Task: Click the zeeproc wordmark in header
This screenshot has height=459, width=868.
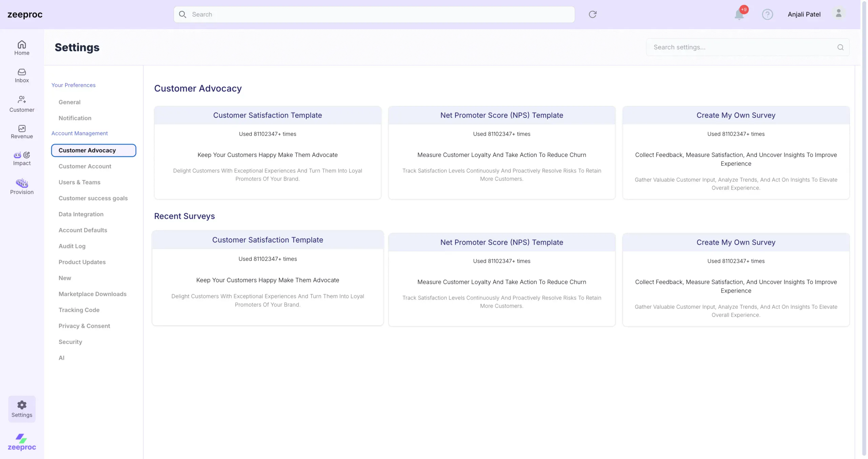Action: coord(25,14)
